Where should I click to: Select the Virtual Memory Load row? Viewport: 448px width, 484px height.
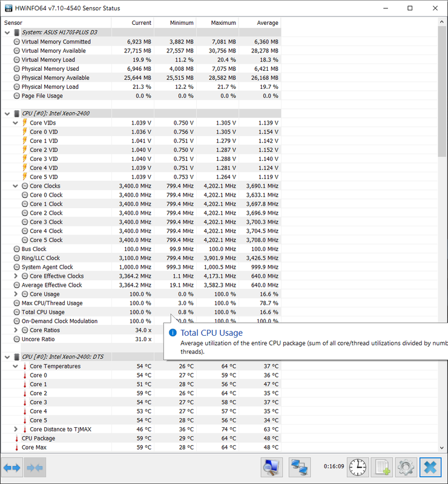tap(142, 60)
